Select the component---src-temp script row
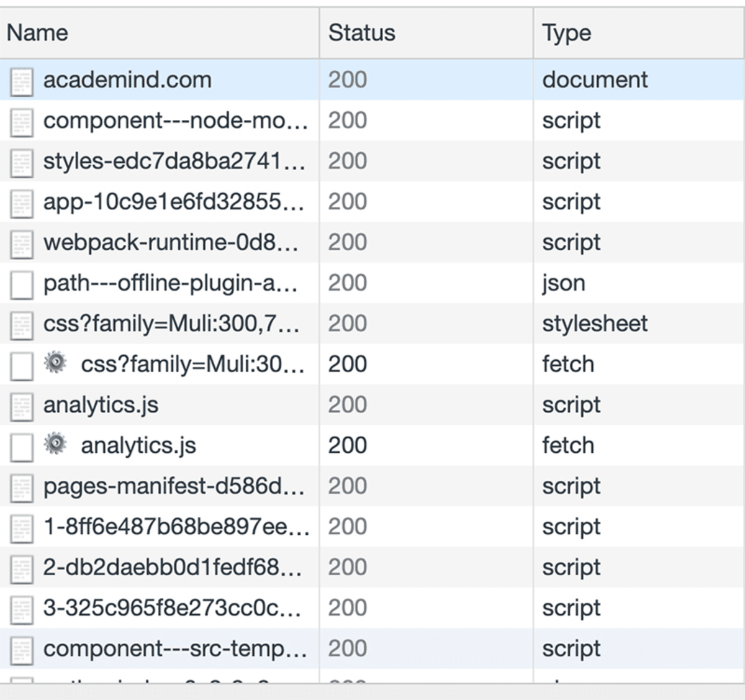Viewport: 745px width, 700px height. coord(174,648)
